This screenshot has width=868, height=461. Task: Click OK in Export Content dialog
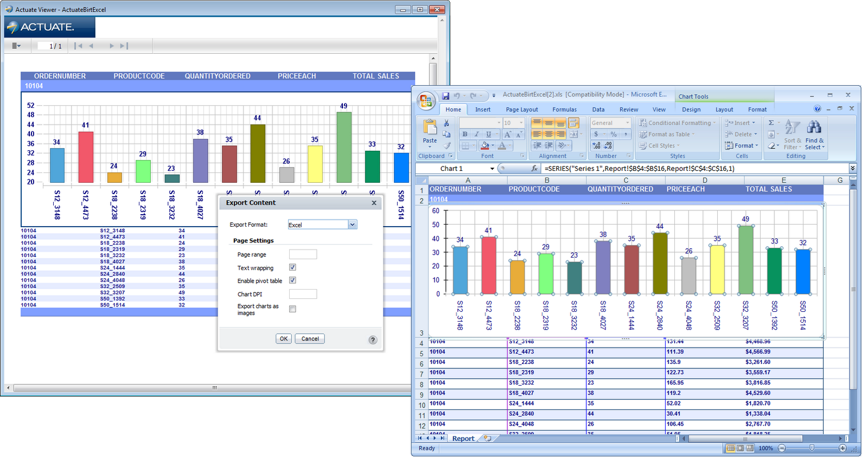(284, 338)
